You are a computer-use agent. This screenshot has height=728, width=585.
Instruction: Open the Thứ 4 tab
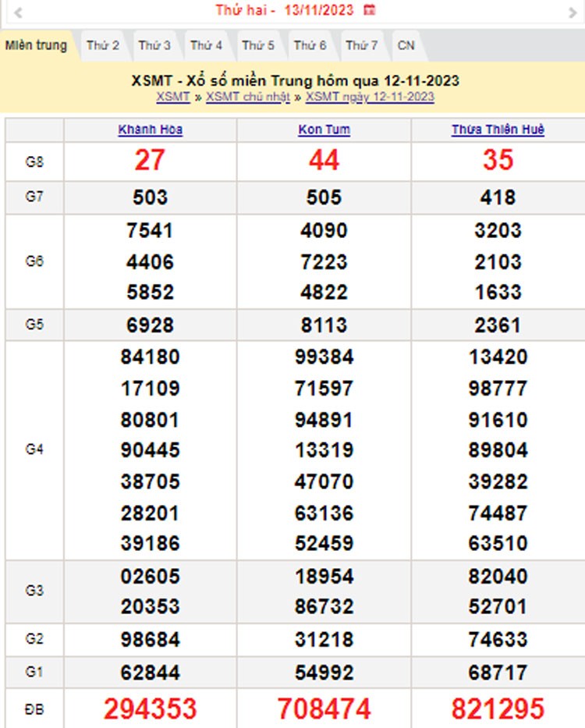tap(206, 45)
